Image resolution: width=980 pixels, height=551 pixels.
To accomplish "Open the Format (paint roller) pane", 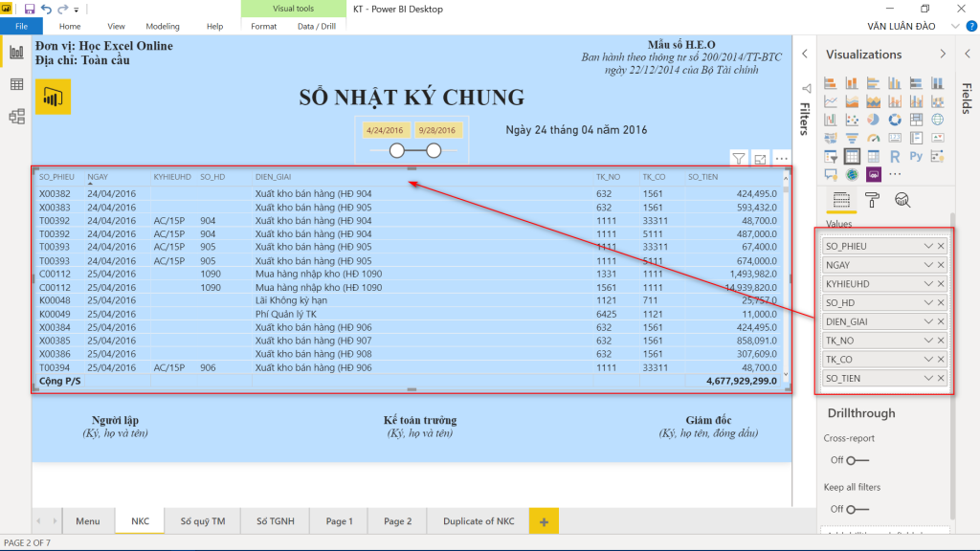I will (x=873, y=198).
